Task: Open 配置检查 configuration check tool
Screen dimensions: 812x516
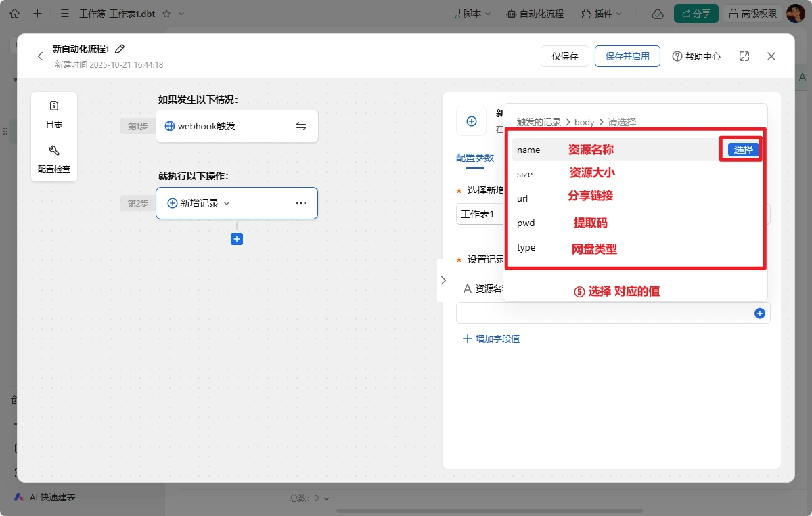Action: click(x=54, y=158)
